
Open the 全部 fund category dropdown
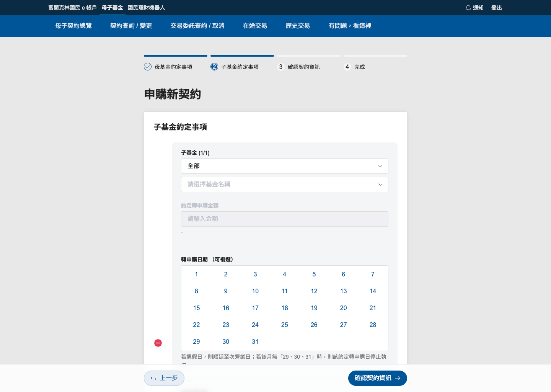[285, 166]
